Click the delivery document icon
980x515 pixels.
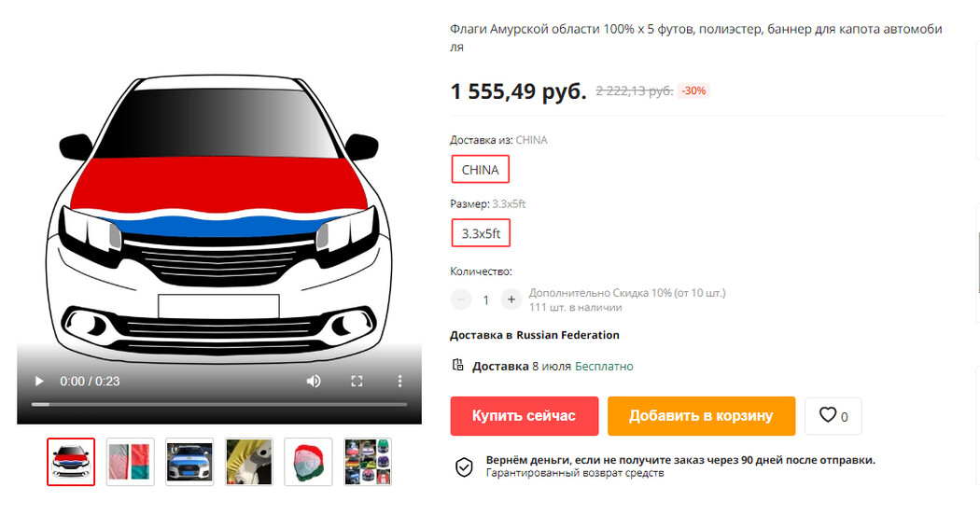point(458,365)
